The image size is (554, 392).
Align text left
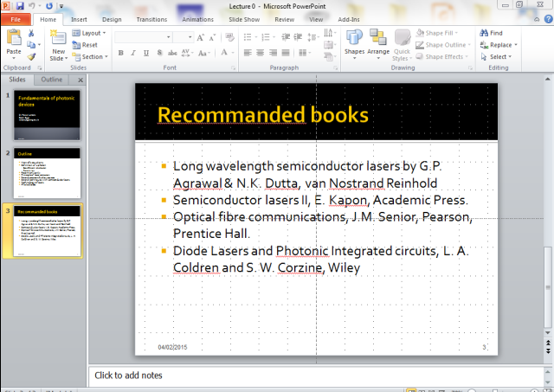click(248, 53)
